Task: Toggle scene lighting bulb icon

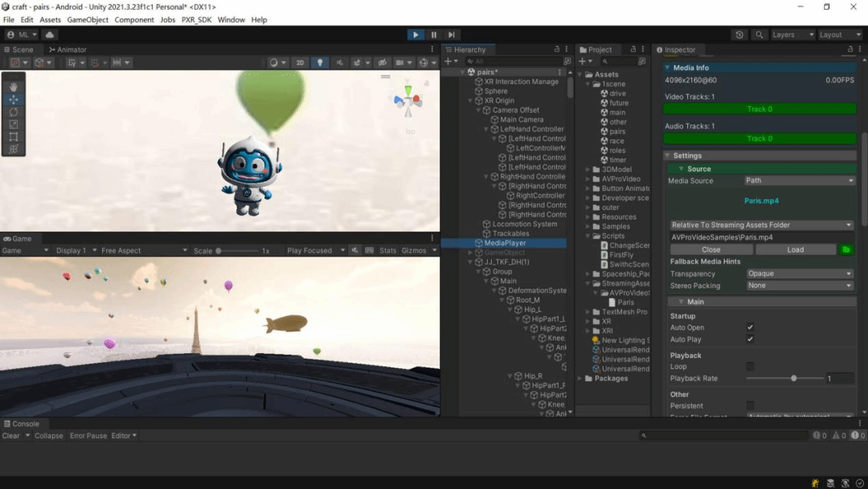Action: pos(320,63)
